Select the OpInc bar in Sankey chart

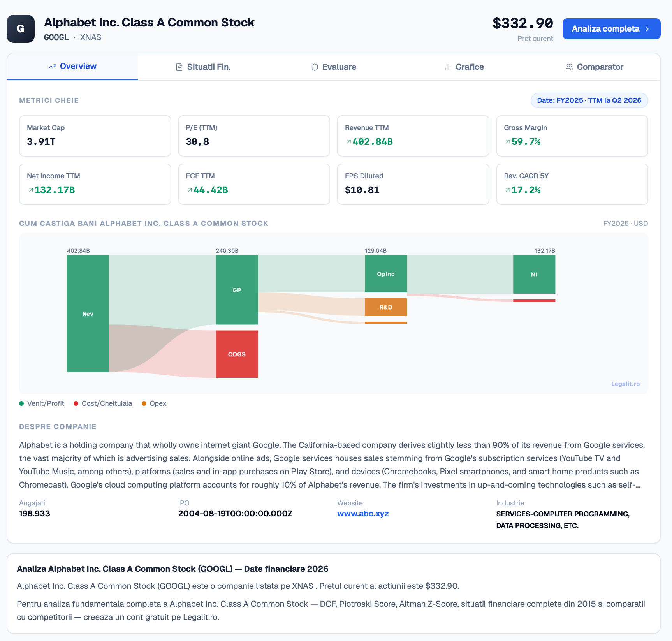tap(386, 274)
